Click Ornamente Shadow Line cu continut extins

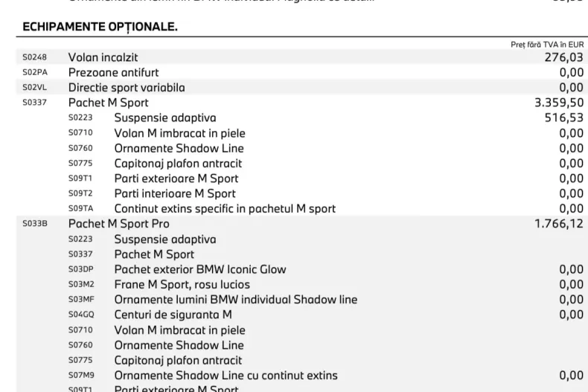click(226, 376)
